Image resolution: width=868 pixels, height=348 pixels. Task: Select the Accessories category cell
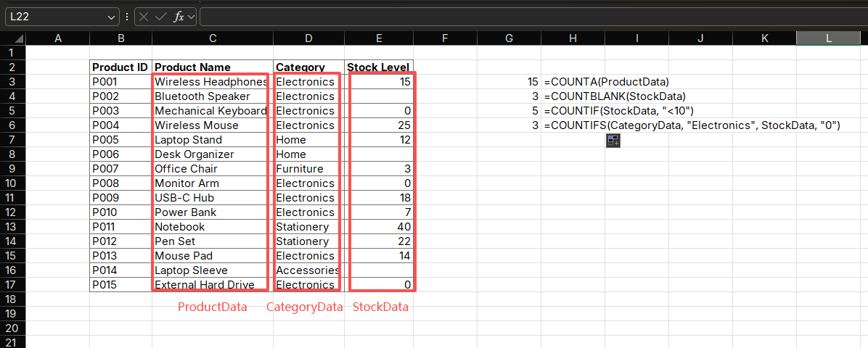pyautogui.click(x=308, y=270)
